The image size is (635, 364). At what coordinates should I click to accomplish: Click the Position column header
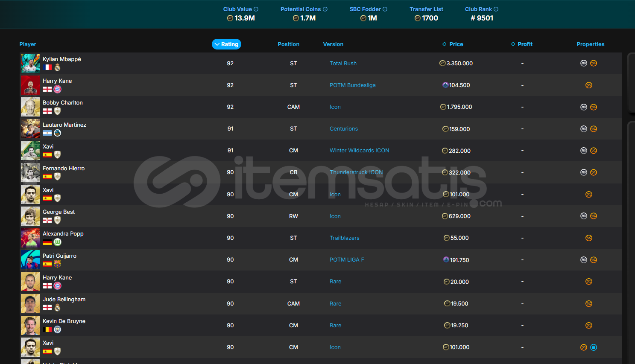[x=288, y=44]
